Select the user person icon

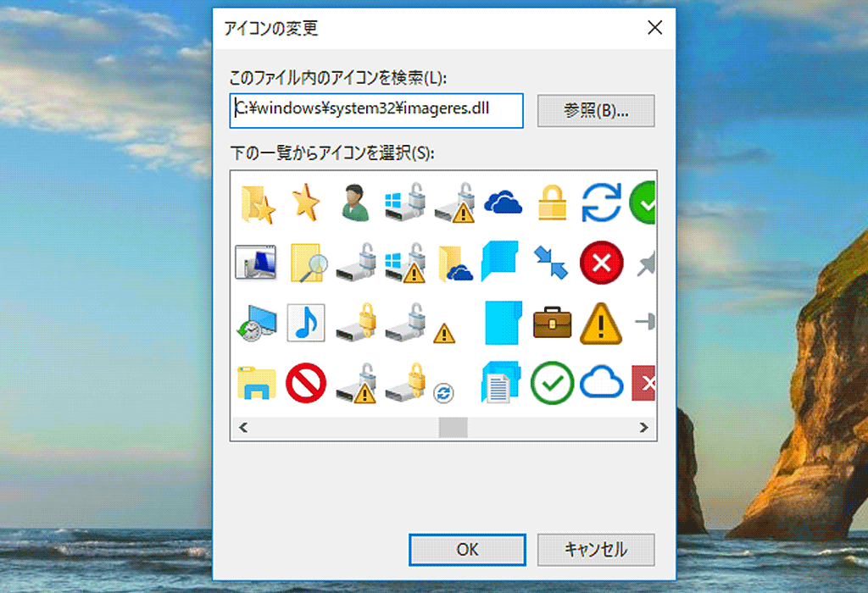click(x=354, y=202)
